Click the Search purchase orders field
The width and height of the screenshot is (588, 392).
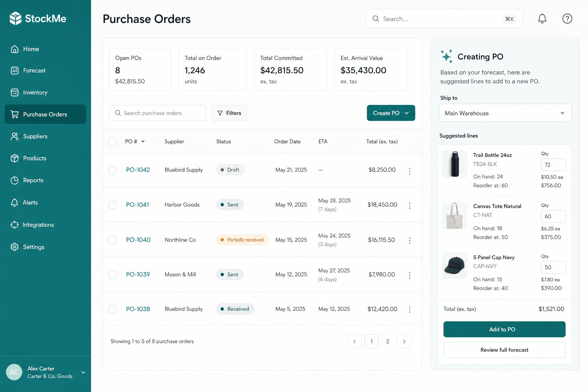tap(157, 113)
